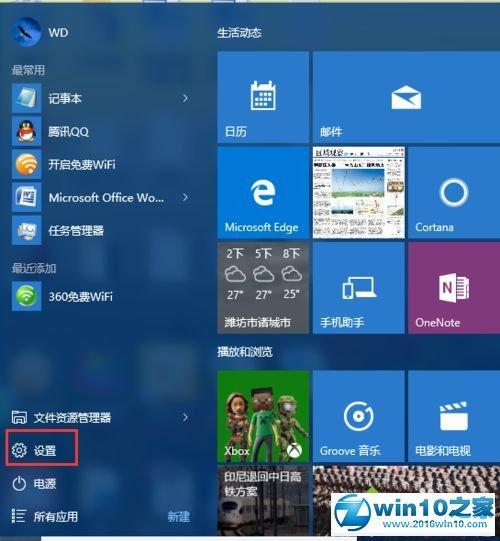Image resolution: width=500 pixels, height=541 pixels.
Task: Open the Groove 音乐 tile
Action: [x=359, y=416]
